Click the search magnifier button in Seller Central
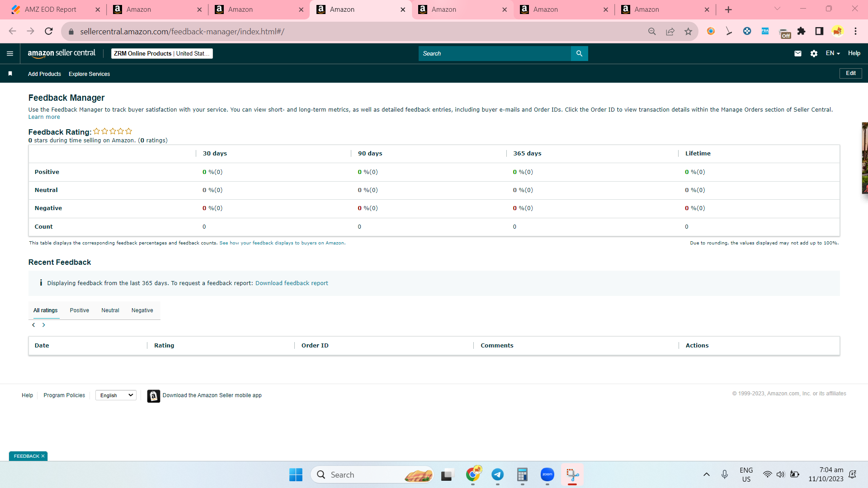 pyautogui.click(x=579, y=53)
